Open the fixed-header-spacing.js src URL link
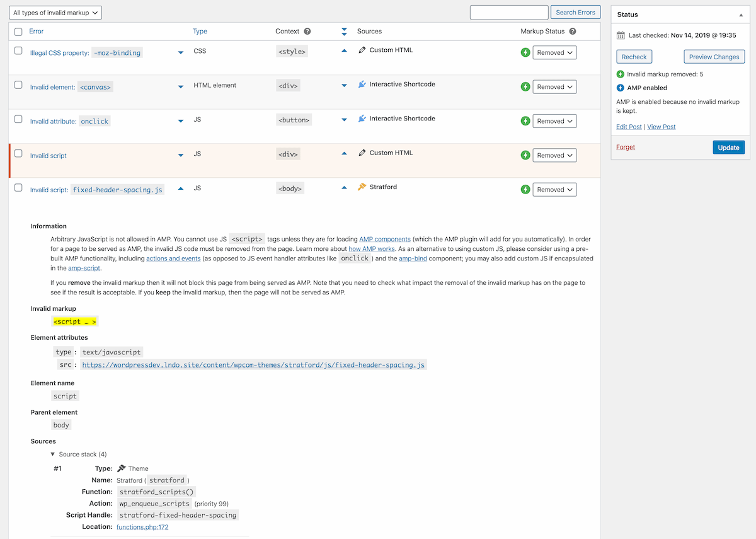Viewport: 756px width, 539px height. pyautogui.click(x=253, y=364)
